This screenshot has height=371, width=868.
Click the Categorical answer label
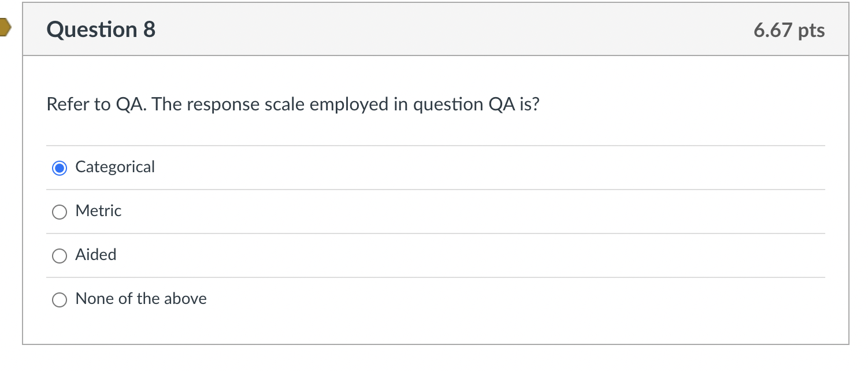click(115, 167)
